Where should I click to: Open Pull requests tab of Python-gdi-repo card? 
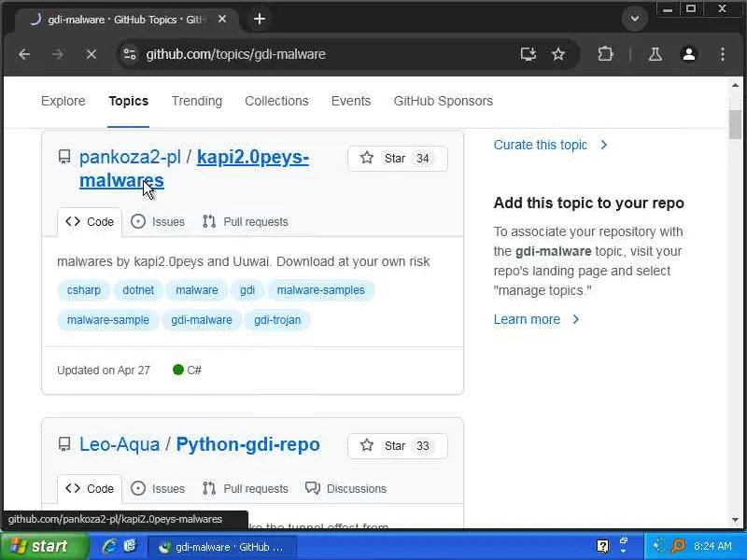[x=246, y=488]
